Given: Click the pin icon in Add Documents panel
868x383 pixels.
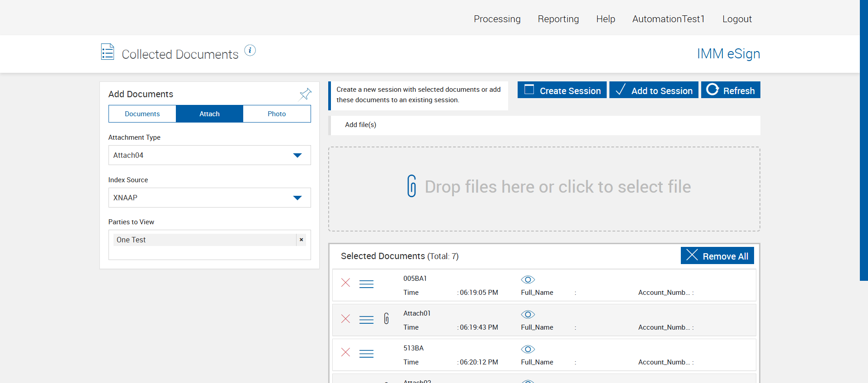Looking at the screenshot, I should click(x=306, y=94).
